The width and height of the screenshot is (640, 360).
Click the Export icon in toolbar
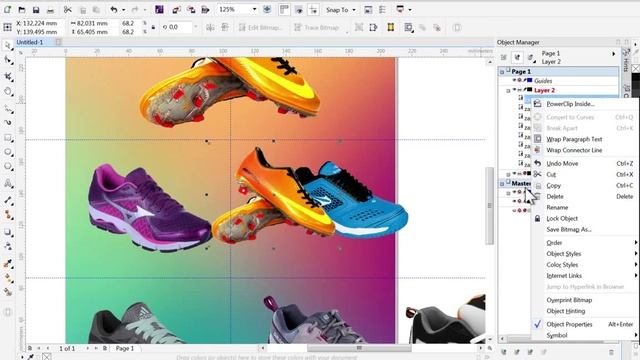191,9
